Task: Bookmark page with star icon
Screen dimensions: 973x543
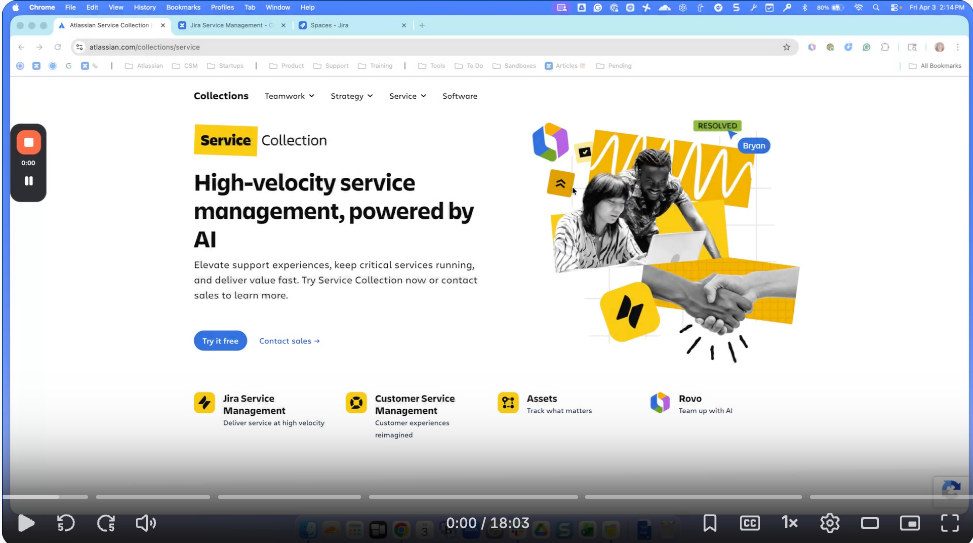Action: [786, 47]
